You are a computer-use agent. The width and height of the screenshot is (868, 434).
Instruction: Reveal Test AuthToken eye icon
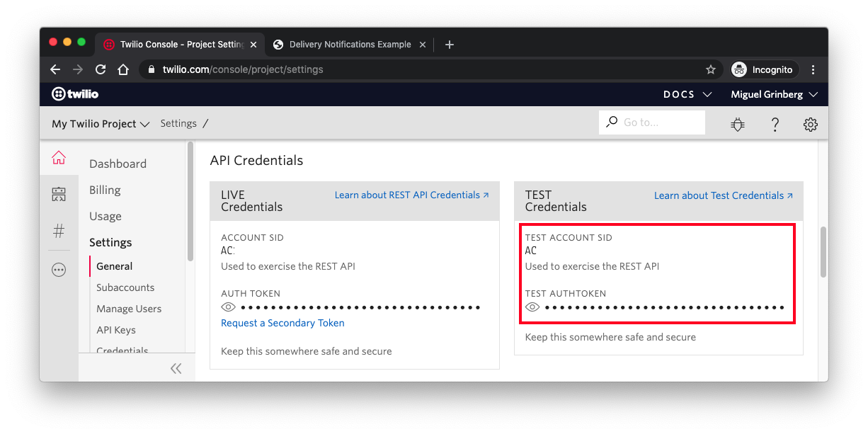(532, 307)
